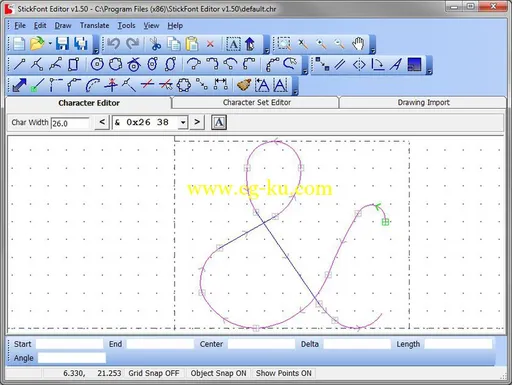Click the Redo curved arrow icon
Screen dimensions: 512x385
coord(133,44)
